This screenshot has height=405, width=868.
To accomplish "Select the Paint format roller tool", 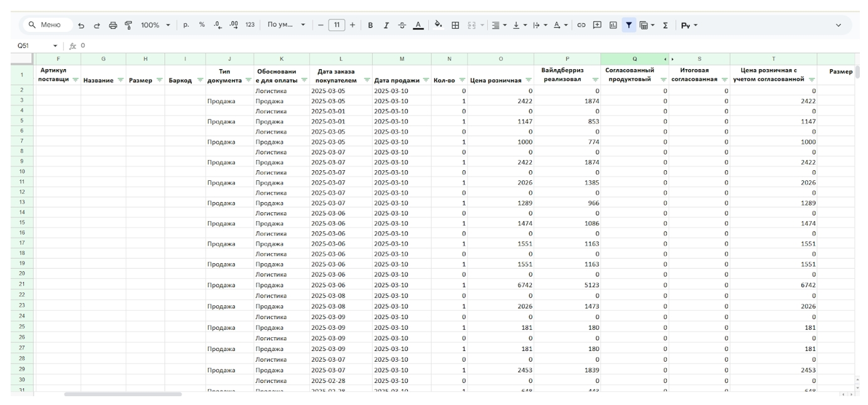I will tap(128, 25).
